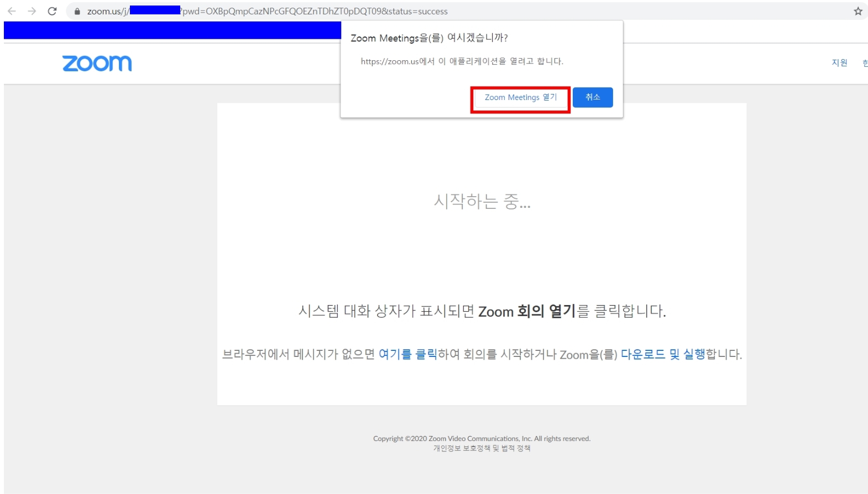Click the instruction text Zoom 회의 열기
The width and height of the screenshot is (868, 494).
tap(527, 311)
